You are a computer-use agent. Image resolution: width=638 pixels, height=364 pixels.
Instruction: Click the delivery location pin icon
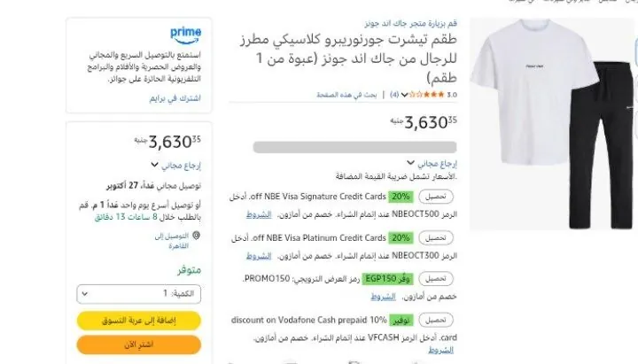196,236
